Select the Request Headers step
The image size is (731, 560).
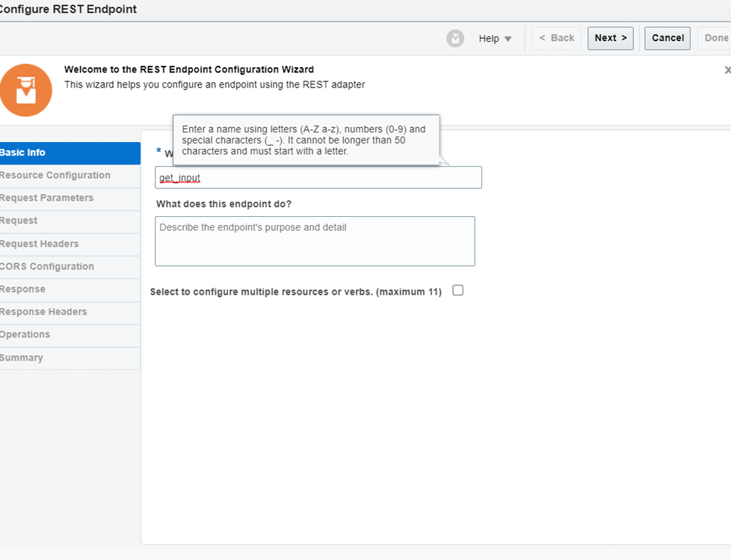click(70, 244)
